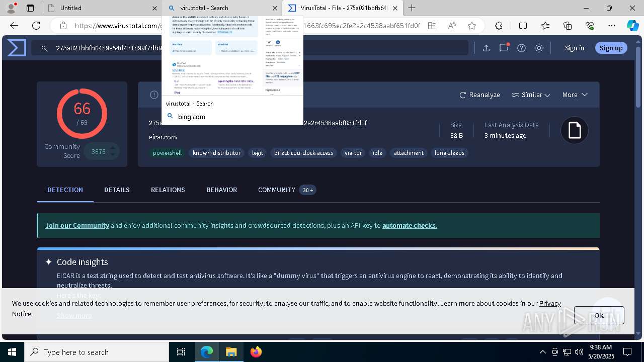The image size is (644, 362).
Task: Open Browser essentials heart icon
Action: 590,26
